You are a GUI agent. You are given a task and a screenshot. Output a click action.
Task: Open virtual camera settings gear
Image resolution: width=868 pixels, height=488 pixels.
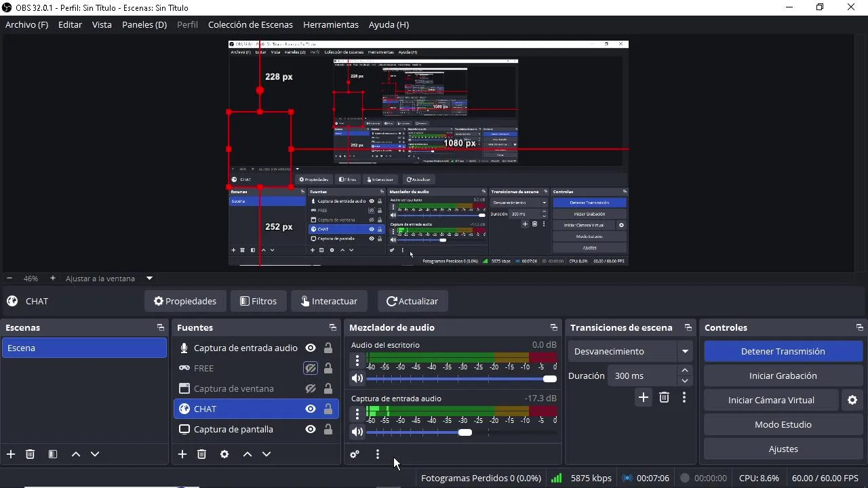852,400
